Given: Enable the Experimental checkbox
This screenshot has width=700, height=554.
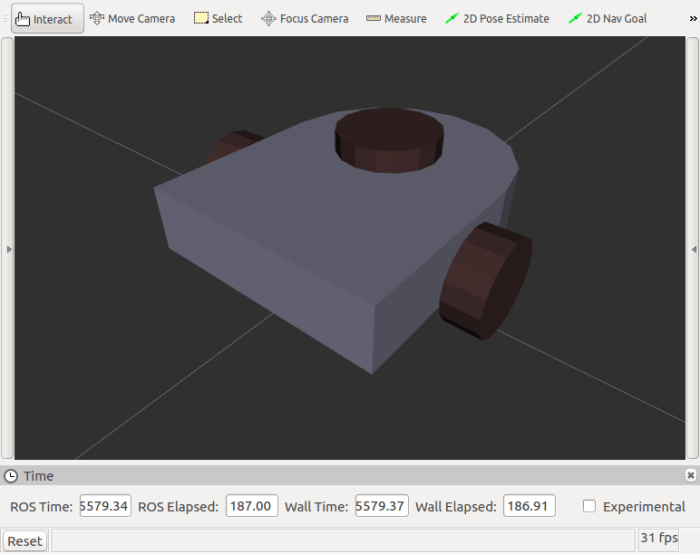Looking at the screenshot, I should click(590, 507).
